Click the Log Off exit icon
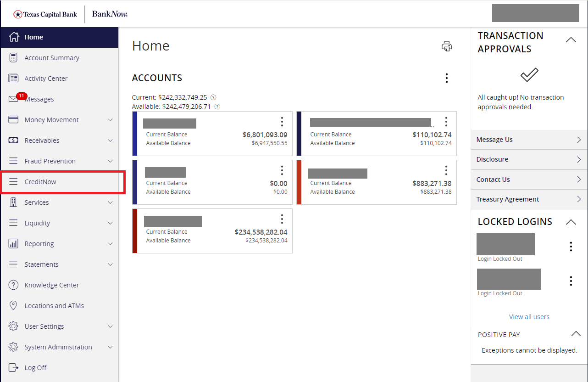This screenshot has height=382, width=588. click(x=13, y=368)
